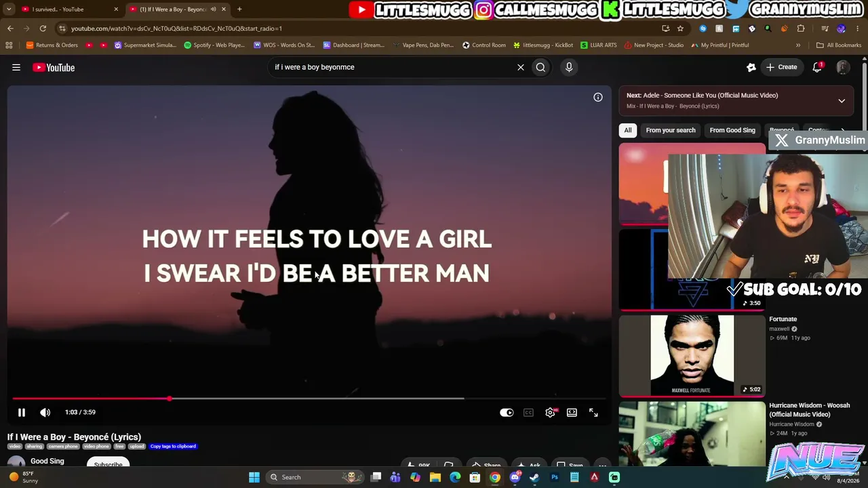Select the From your search chip

671,130
